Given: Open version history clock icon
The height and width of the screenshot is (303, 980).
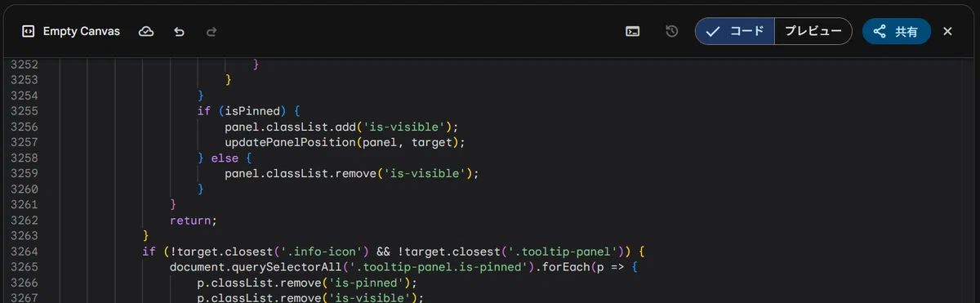Looking at the screenshot, I should click(x=671, y=31).
